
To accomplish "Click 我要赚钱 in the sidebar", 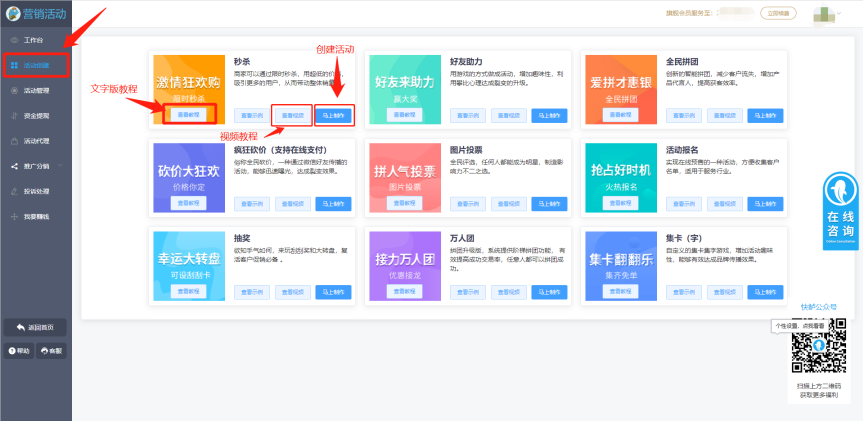I will pyautogui.click(x=36, y=216).
